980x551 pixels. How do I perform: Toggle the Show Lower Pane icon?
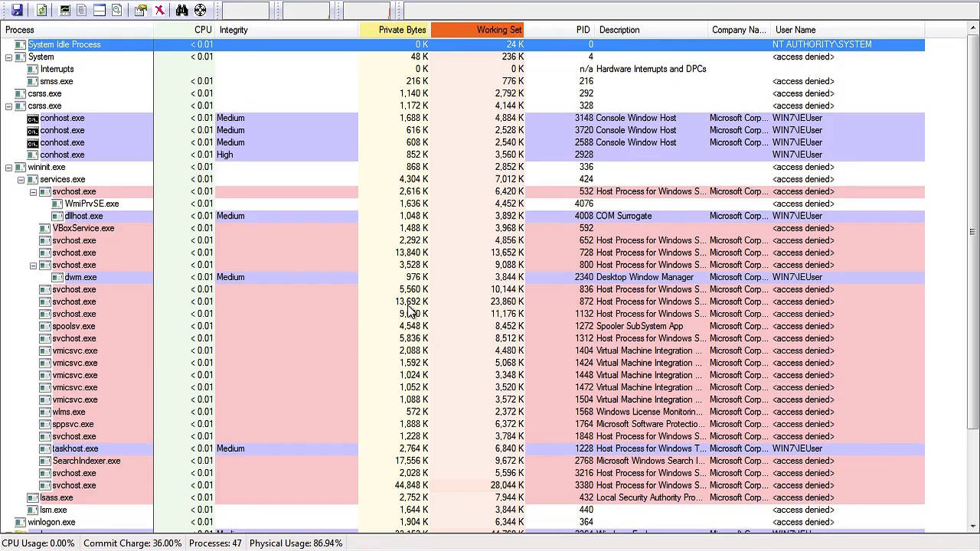(x=100, y=10)
